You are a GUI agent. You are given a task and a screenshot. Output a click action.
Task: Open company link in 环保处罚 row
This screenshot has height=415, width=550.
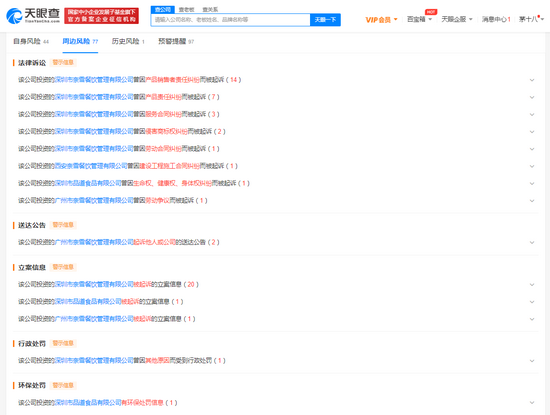[88, 403]
